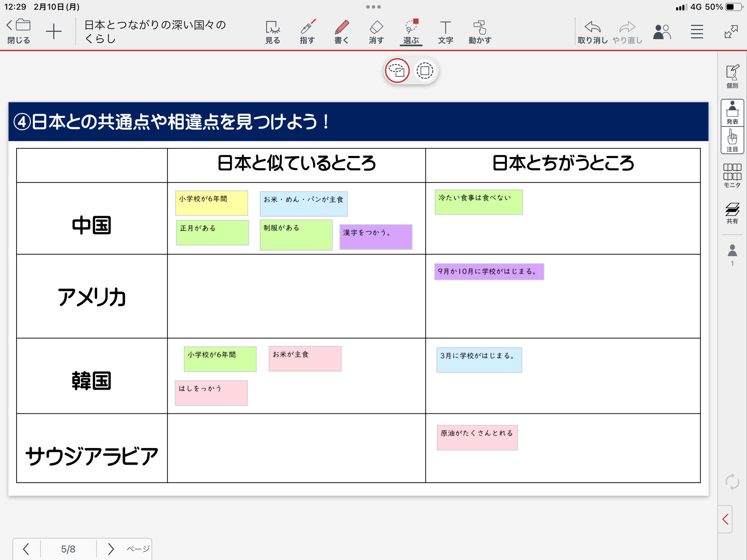Toggle rectangular selection mode
This screenshot has height=560, width=747.
point(425,71)
